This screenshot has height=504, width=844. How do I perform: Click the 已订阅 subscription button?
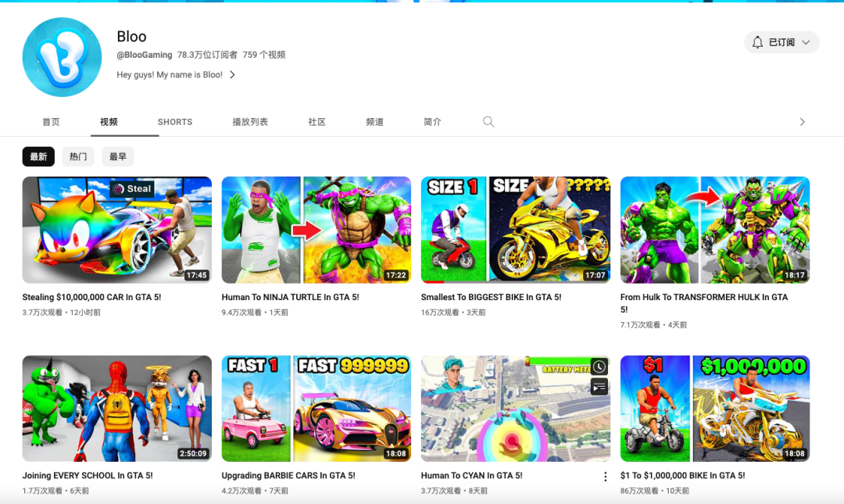(x=781, y=42)
